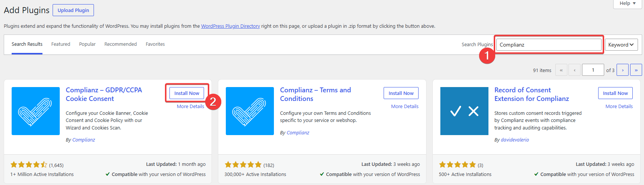Click '91 items' count text
This screenshot has height=185, width=644.
click(x=542, y=70)
